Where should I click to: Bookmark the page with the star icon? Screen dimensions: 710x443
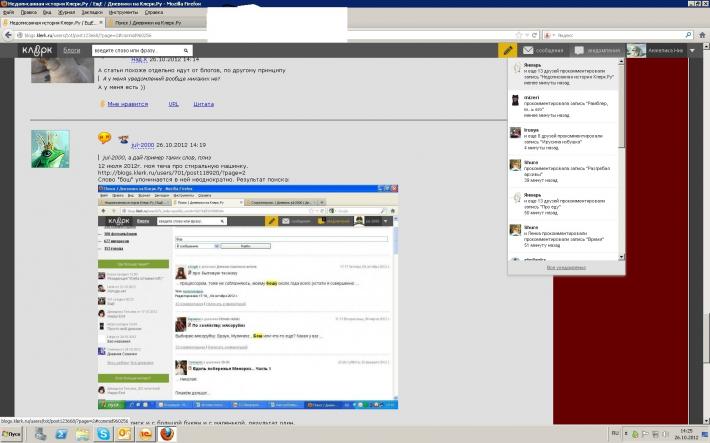(x=519, y=35)
